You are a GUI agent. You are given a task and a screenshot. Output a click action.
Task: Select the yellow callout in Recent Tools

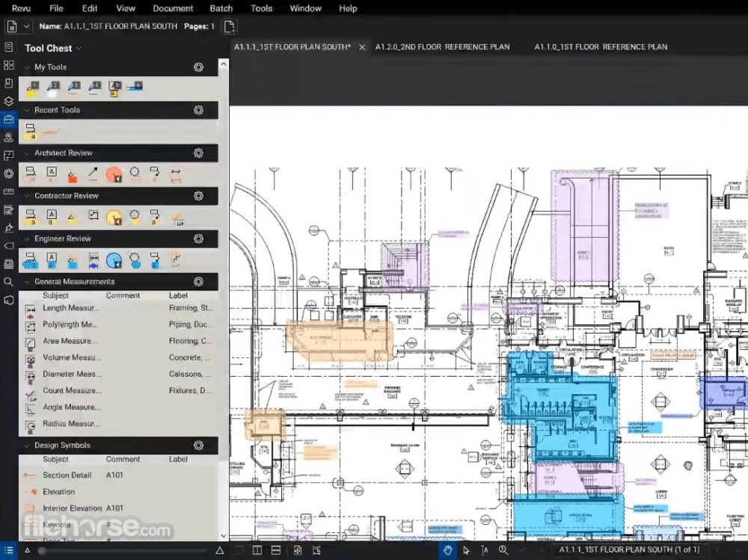point(31,131)
